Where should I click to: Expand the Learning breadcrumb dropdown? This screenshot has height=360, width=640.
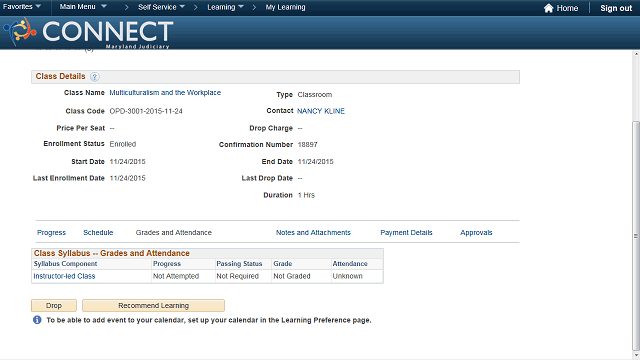[225, 7]
